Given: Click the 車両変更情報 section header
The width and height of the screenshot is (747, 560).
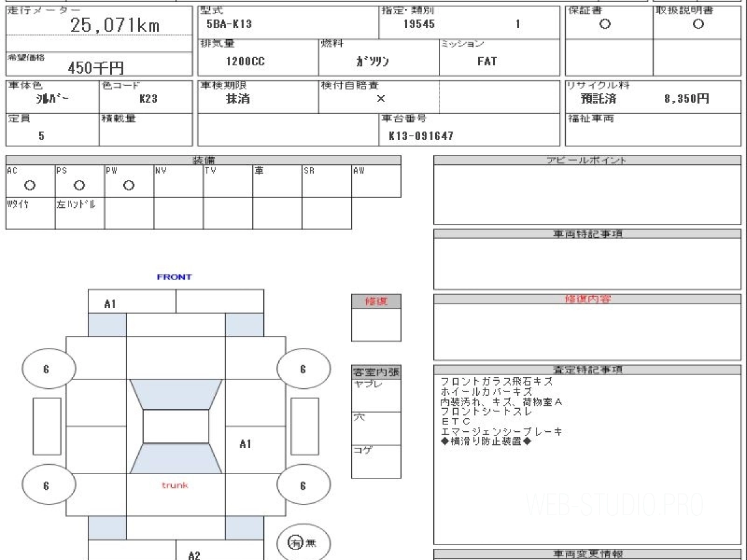Looking at the screenshot, I should tap(587, 554).
